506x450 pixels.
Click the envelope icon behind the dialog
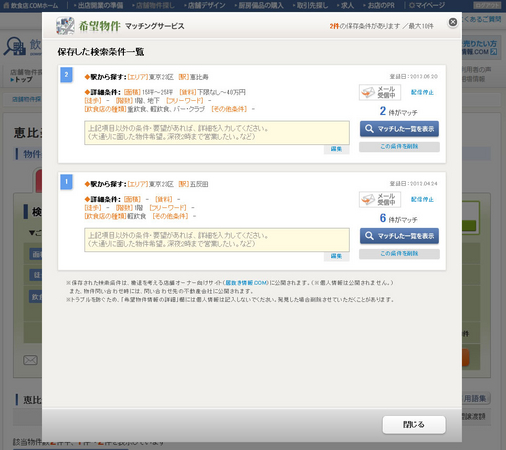pos(30,360)
